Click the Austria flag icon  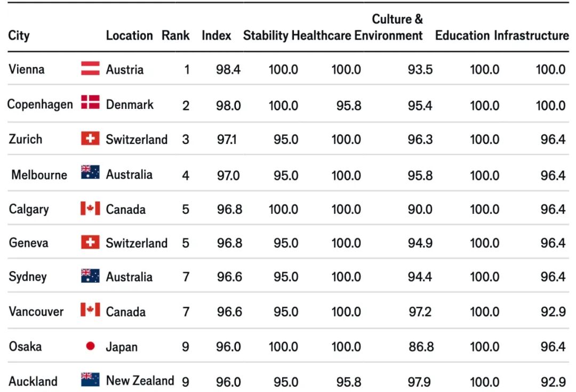90,68
